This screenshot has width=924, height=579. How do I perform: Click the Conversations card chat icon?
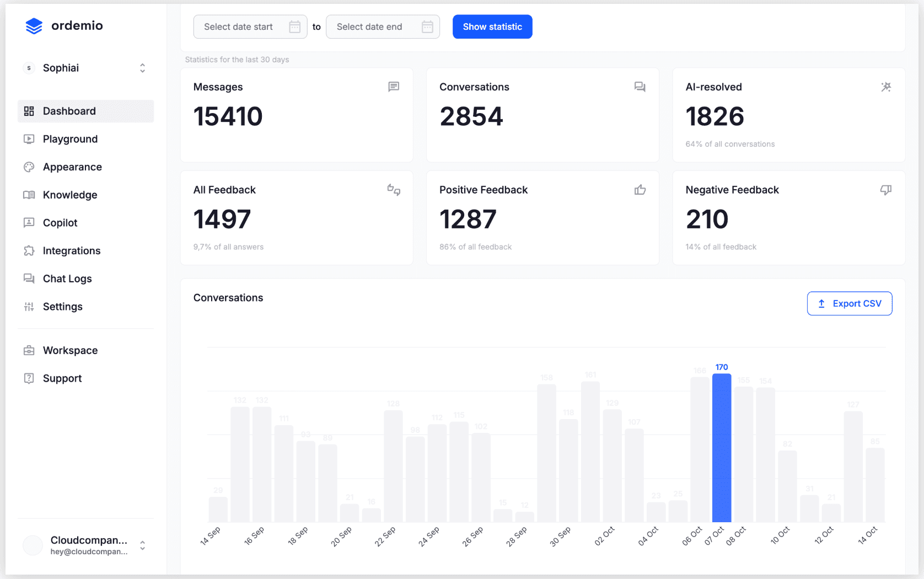pos(640,87)
